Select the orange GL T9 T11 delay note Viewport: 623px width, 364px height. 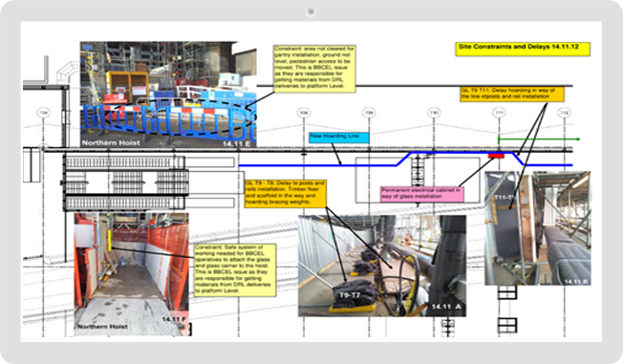[512, 95]
